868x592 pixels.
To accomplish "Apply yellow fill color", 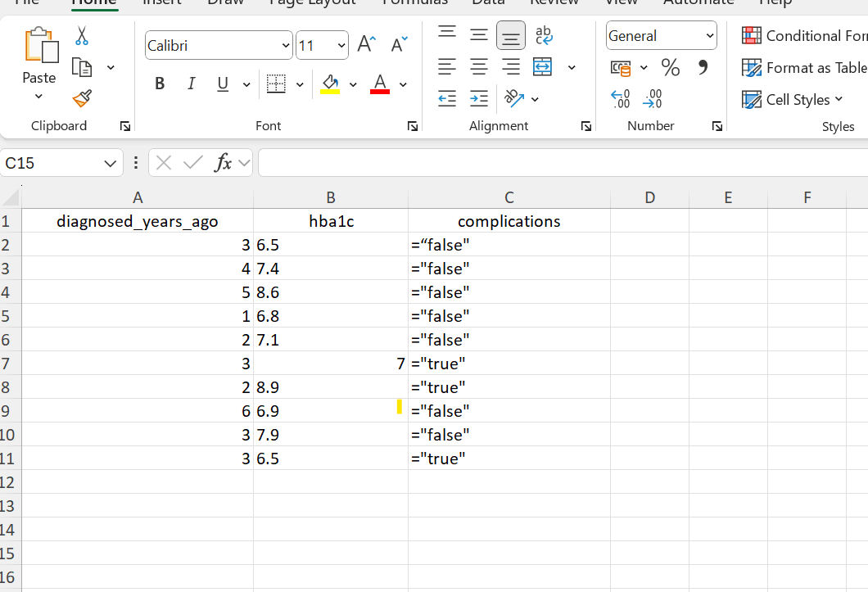I will [x=330, y=84].
